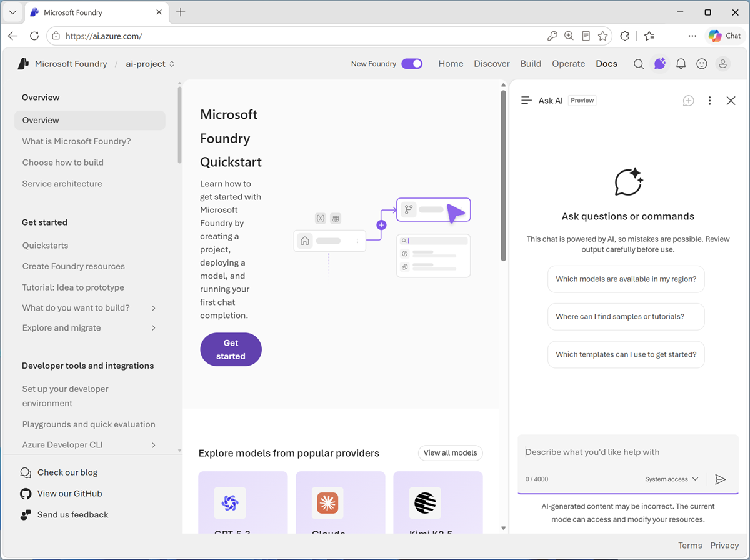The width and height of the screenshot is (750, 560).
Task: Open Create Foundry resources page
Action: coord(74,266)
